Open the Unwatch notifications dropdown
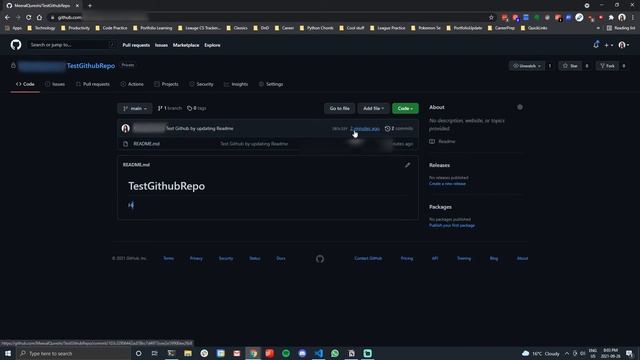640x360 pixels. 527,66
